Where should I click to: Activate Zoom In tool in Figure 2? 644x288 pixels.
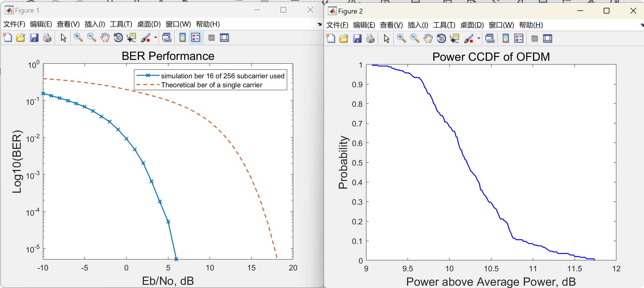point(401,39)
